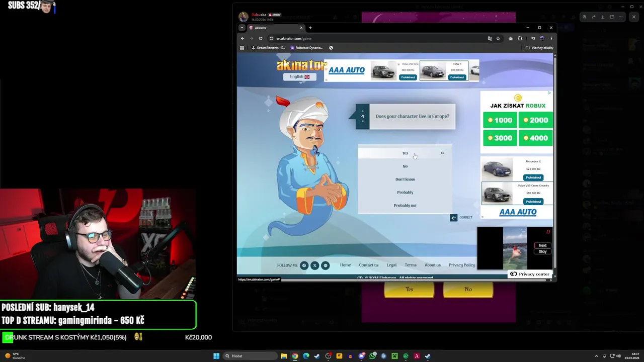Open WhatsApp from the taskbar
The height and width of the screenshot is (362, 644).
[372, 356]
